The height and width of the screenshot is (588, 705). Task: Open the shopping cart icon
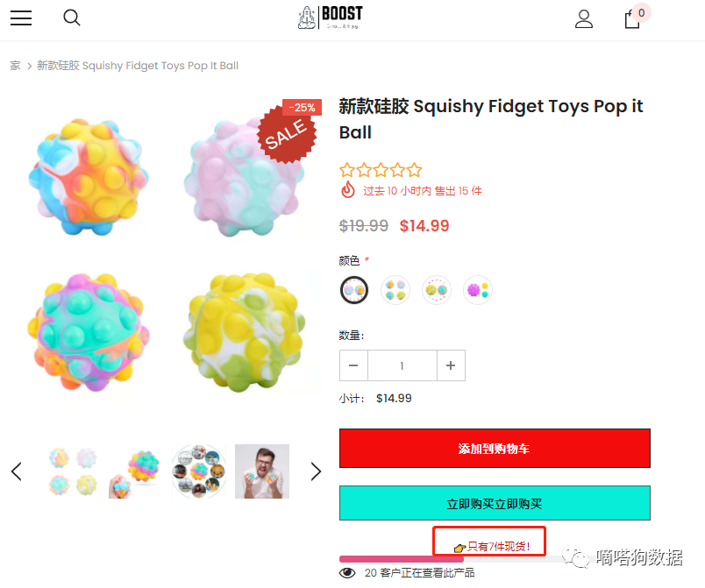click(x=631, y=19)
